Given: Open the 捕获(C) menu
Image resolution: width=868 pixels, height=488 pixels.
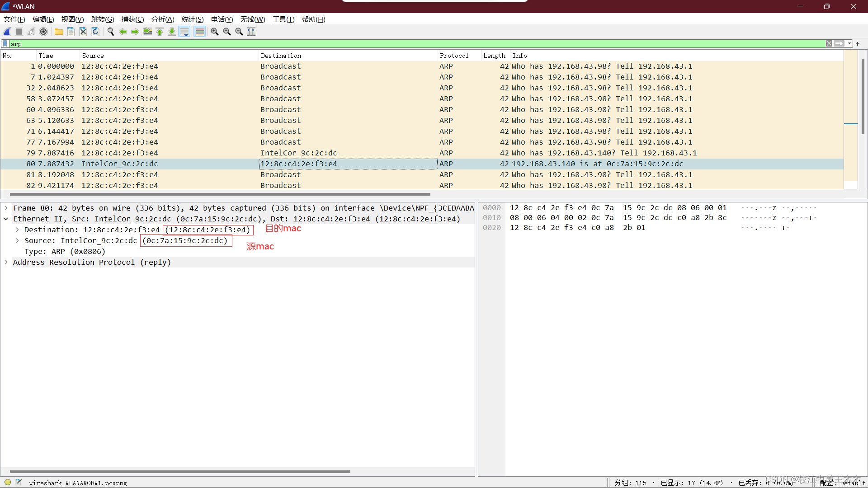Looking at the screenshot, I should tap(133, 19).
